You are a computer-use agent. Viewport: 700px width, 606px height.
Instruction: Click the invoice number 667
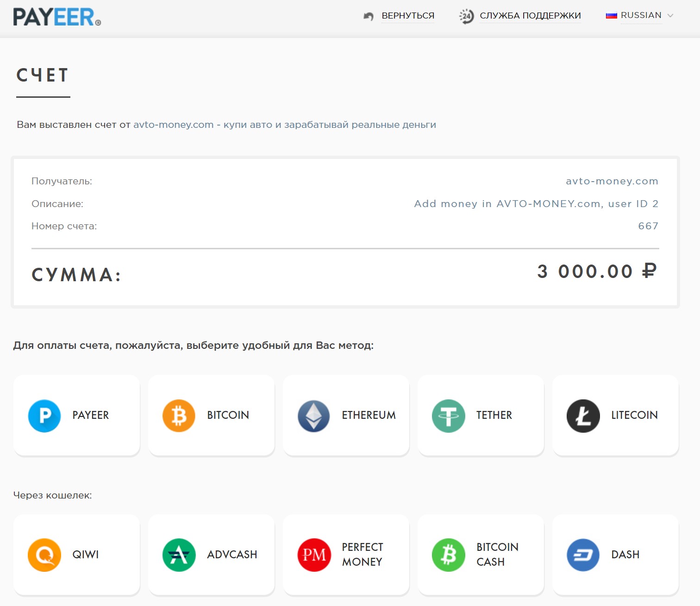point(648,226)
